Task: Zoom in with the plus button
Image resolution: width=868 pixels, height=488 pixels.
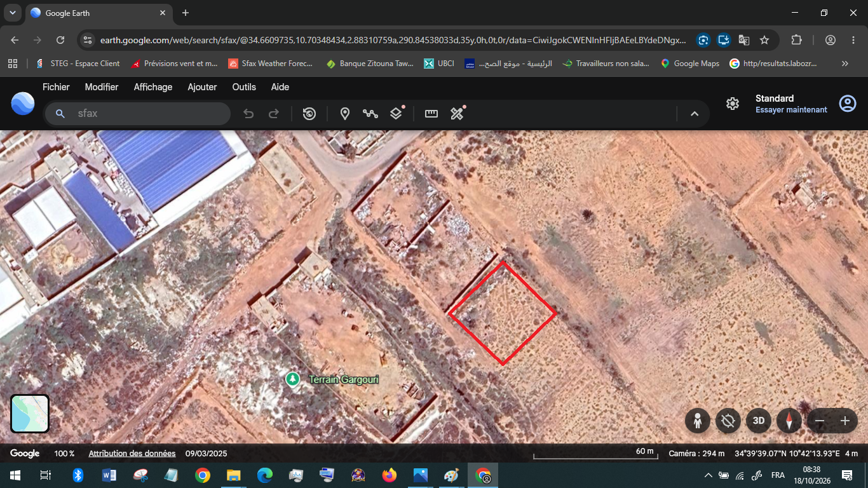Action: tap(845, 421)
